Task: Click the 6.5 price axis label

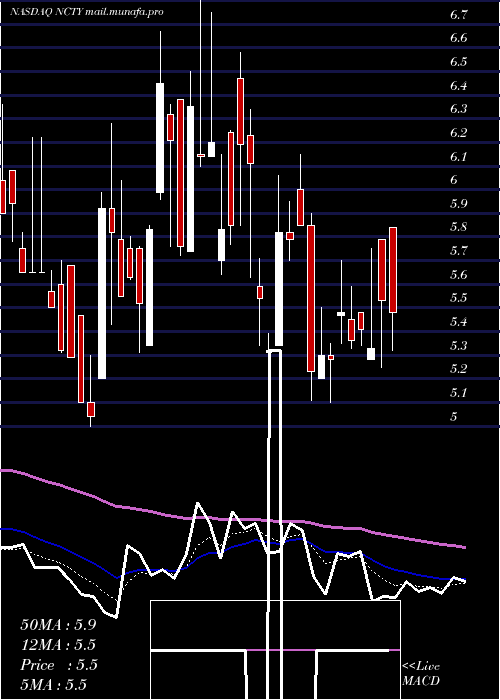Action: 458,62
